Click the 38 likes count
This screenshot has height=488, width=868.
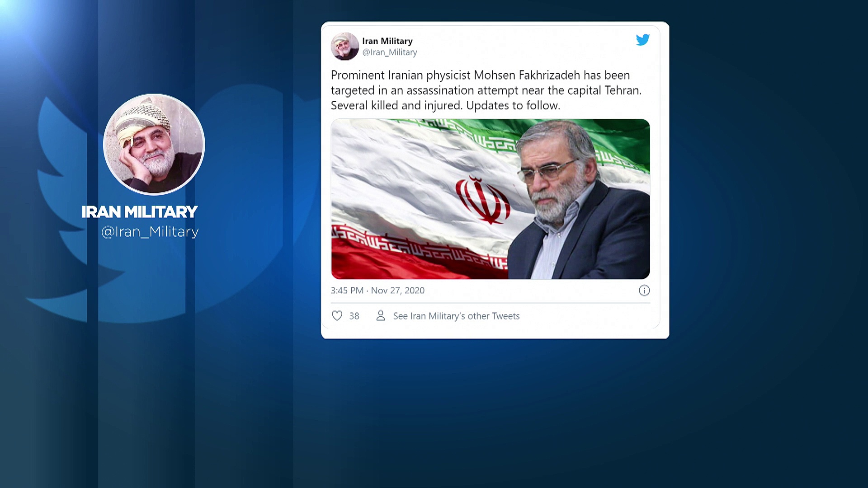(354, 316)
